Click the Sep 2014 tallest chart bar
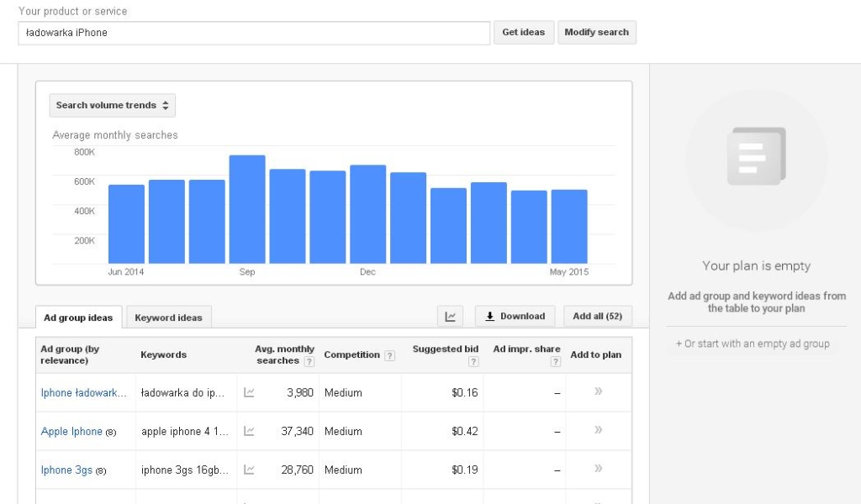 (247, 209)
